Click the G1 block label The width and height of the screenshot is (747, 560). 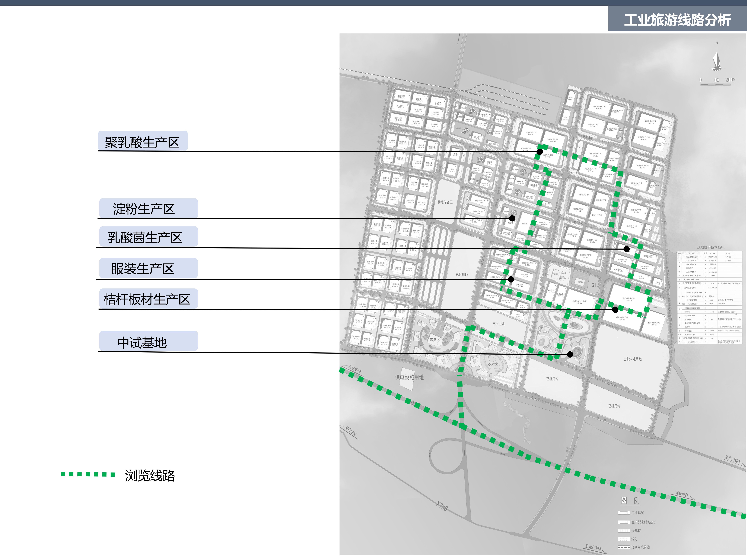coord(594,285)
